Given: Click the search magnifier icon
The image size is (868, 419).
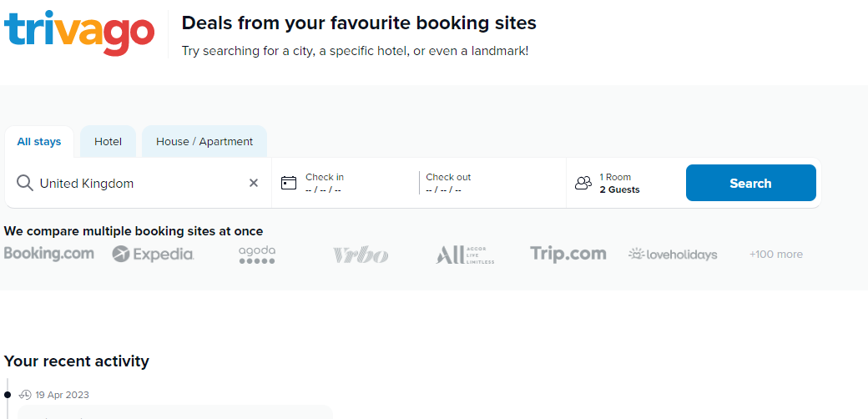Looking at the screenshot, I should pos(25,184).
